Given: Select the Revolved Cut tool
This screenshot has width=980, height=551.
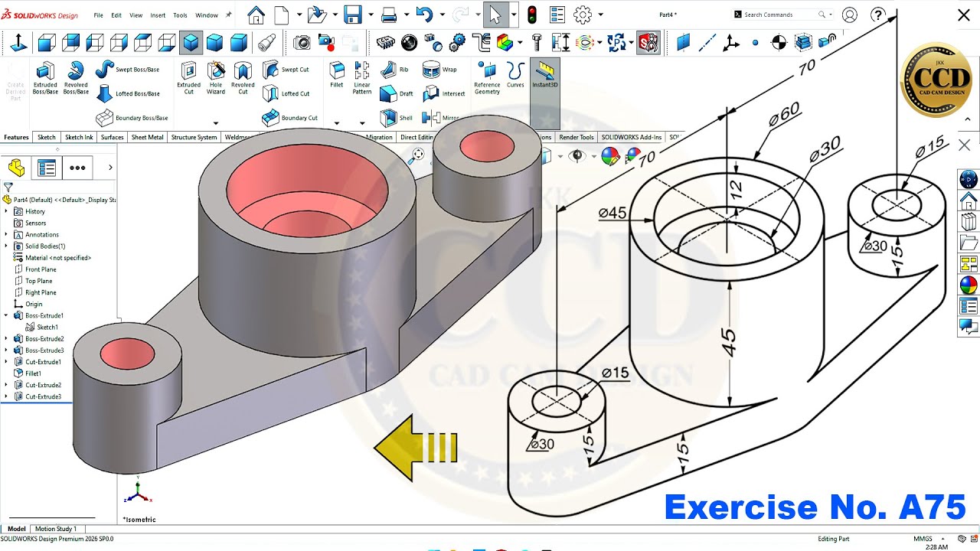Looking at the screenshot, I should click(243, 78).
